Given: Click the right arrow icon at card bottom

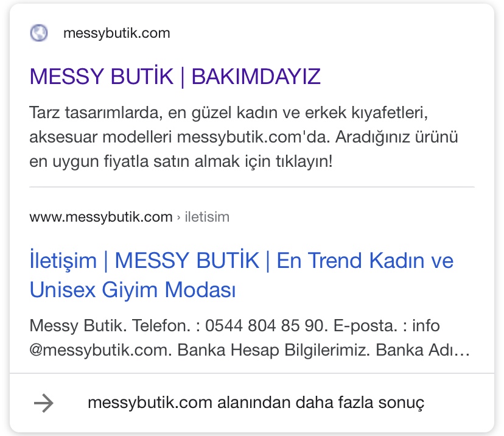Looking at the screenshot, I should coord(44,403).
